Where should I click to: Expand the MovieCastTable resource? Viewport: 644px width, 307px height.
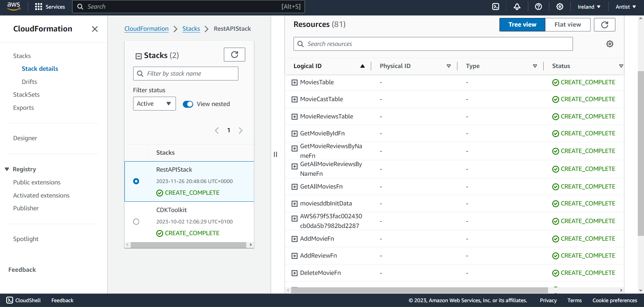pyautogui.click(x=295, y=99)
